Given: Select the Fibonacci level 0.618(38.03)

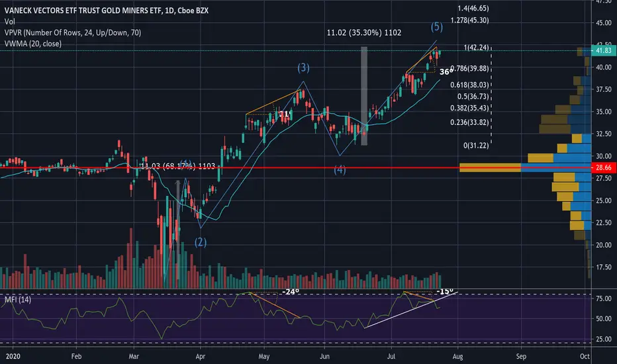Looking at the screenshot, I should [469, 85].
